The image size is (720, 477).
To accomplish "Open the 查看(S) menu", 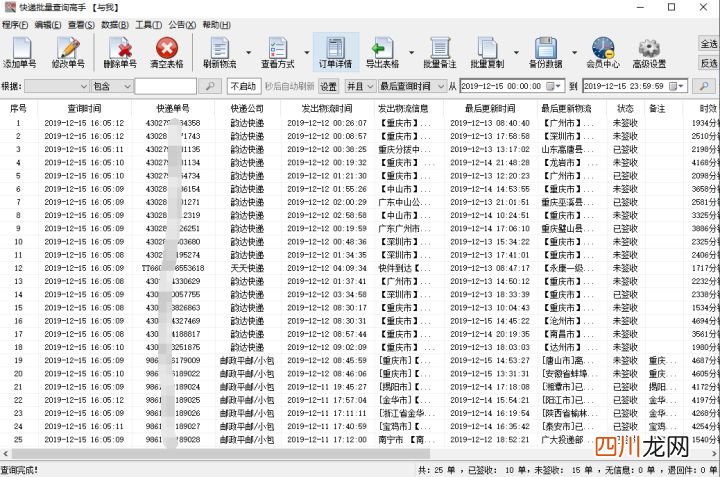I will tap(81, 25).
